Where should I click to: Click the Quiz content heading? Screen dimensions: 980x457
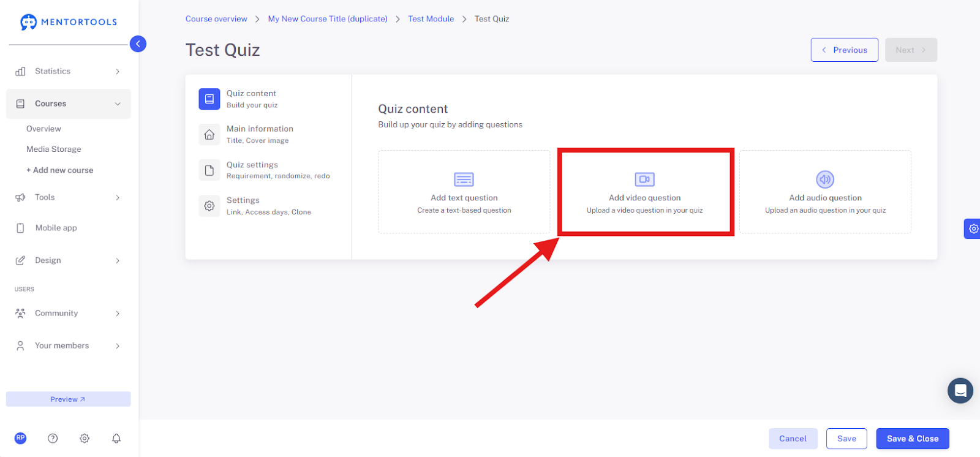pos(413,109)
